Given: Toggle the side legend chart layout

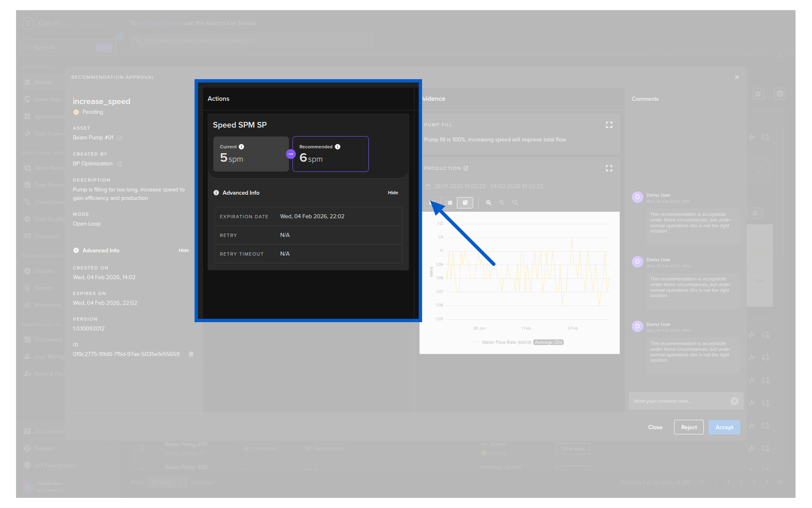Looking at the screenshot, I should pyautogui.click(x=449, y=203).
